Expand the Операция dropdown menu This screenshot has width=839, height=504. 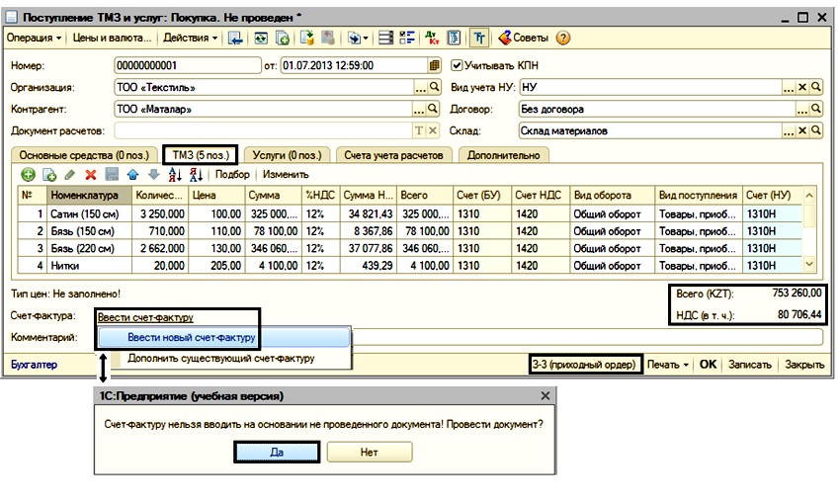click(35, 39)
